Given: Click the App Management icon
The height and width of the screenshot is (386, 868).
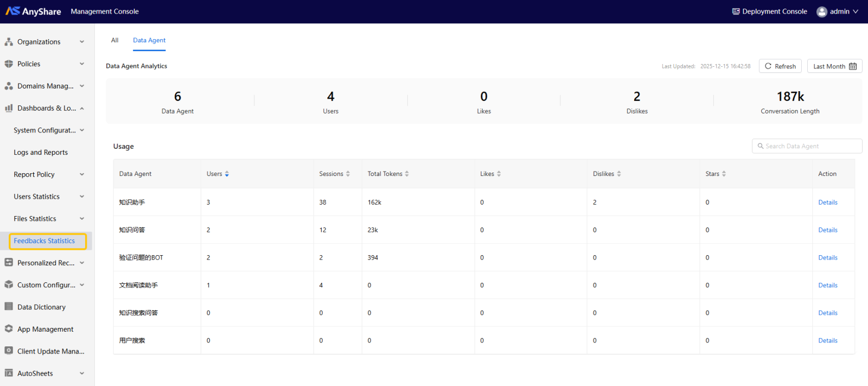Looking at the screenshot, I should tap(9, 329).
